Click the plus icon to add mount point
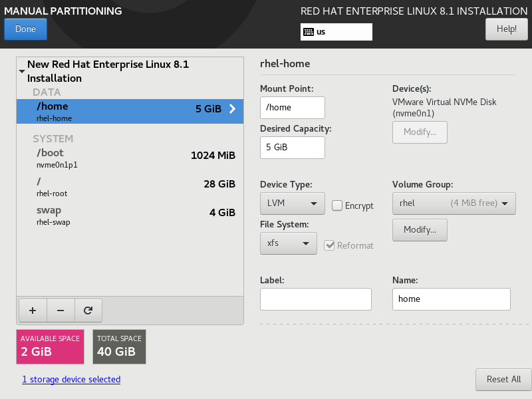 [x=33, y=311]
